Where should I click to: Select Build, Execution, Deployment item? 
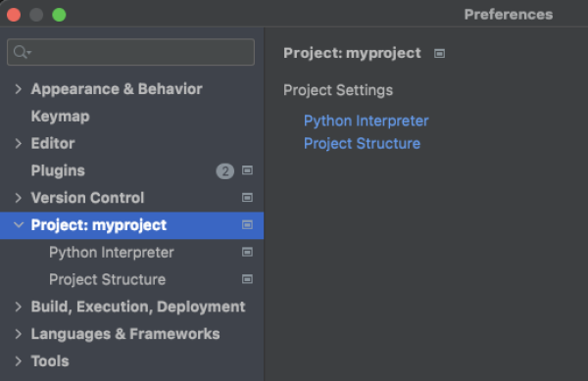[x=138, y=307]
